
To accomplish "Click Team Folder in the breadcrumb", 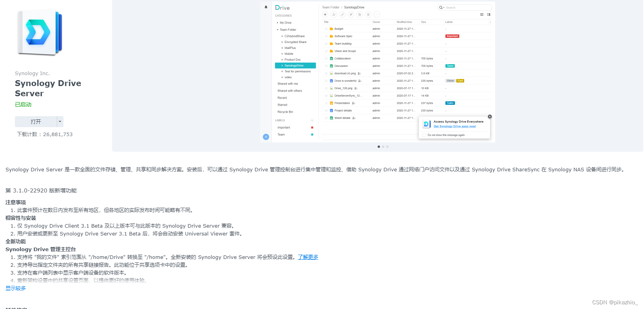I will [331, 7].
